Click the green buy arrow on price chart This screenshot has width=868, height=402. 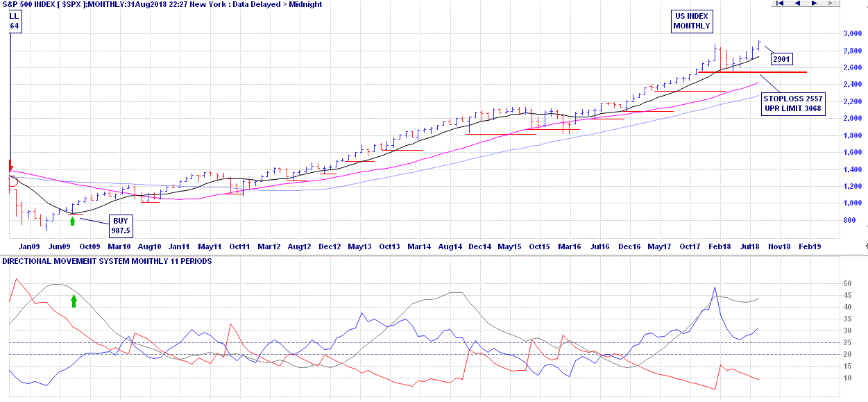(72, 221)
